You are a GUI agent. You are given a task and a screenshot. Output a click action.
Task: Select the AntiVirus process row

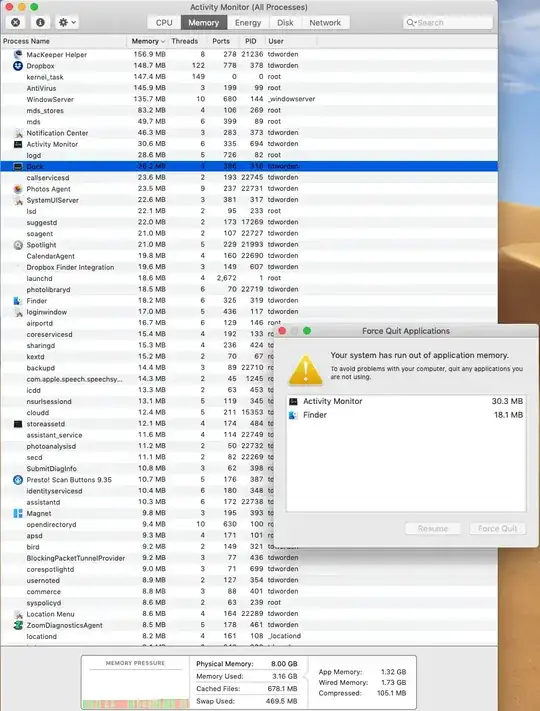[x=249, y=88]
